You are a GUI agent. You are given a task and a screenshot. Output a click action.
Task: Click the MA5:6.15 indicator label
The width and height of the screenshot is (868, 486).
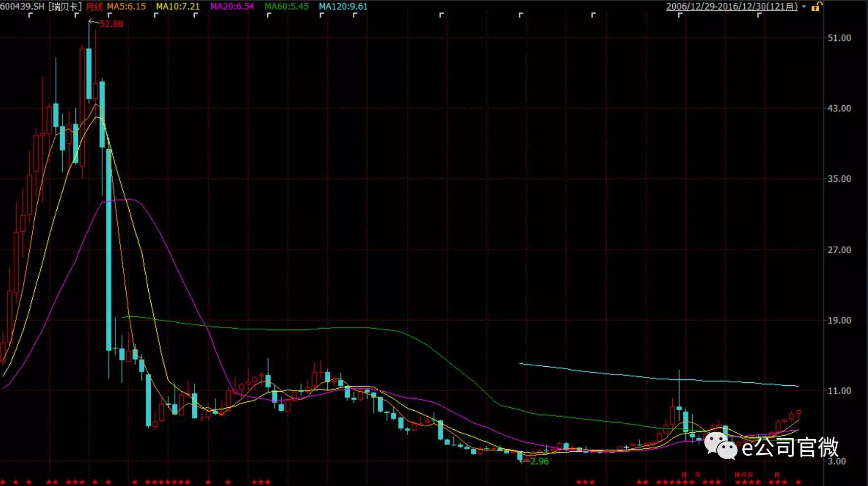pyautogui.click(x=126, y=6)
